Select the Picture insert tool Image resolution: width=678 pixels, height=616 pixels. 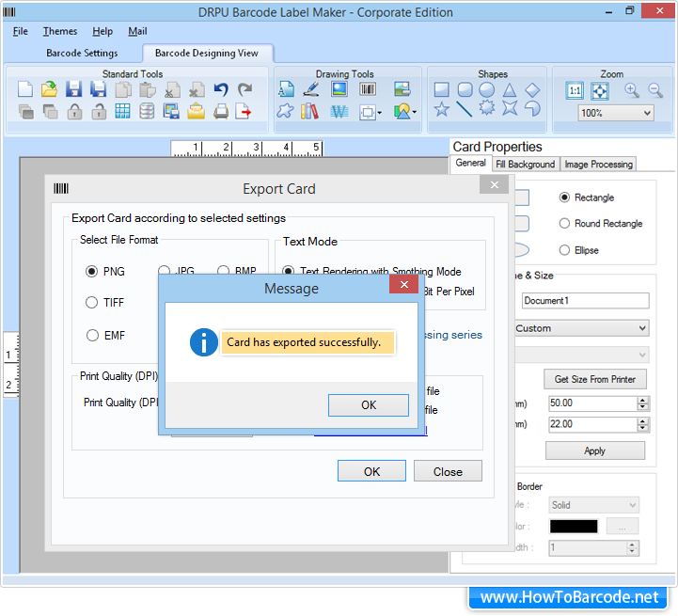coord(339,89)
